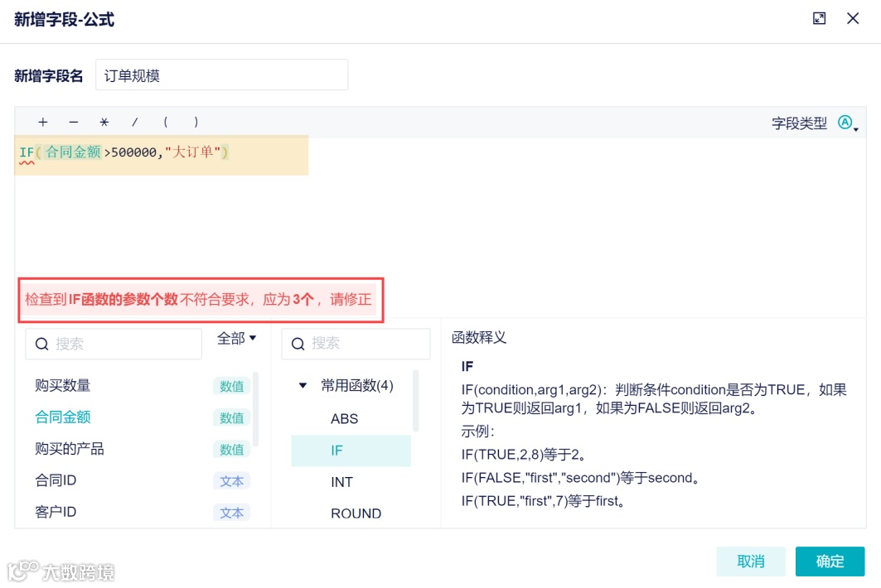Screen dimensions: 881x588
Task: Collapse the 常用函数 function group
Action: coord(303,385)
